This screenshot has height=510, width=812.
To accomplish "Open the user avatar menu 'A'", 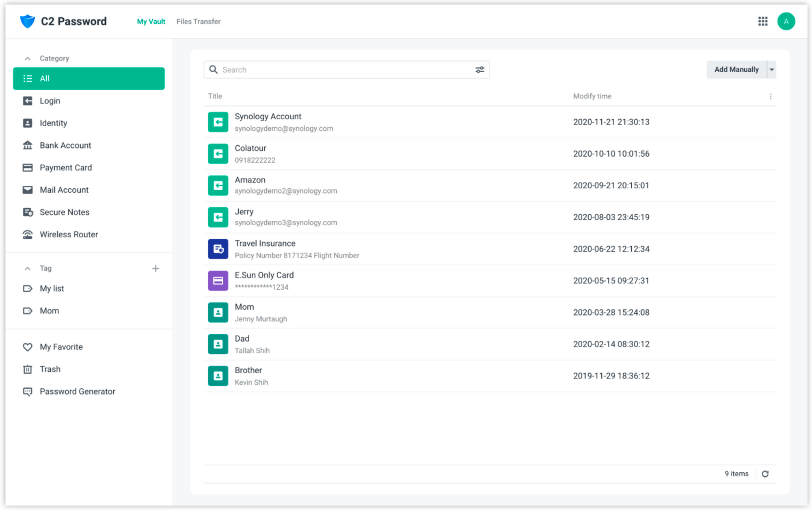I will 786,21.
